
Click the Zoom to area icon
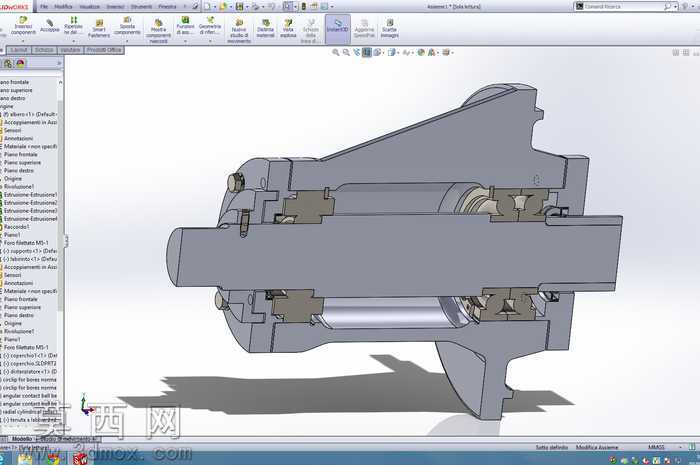coord(346,53)
